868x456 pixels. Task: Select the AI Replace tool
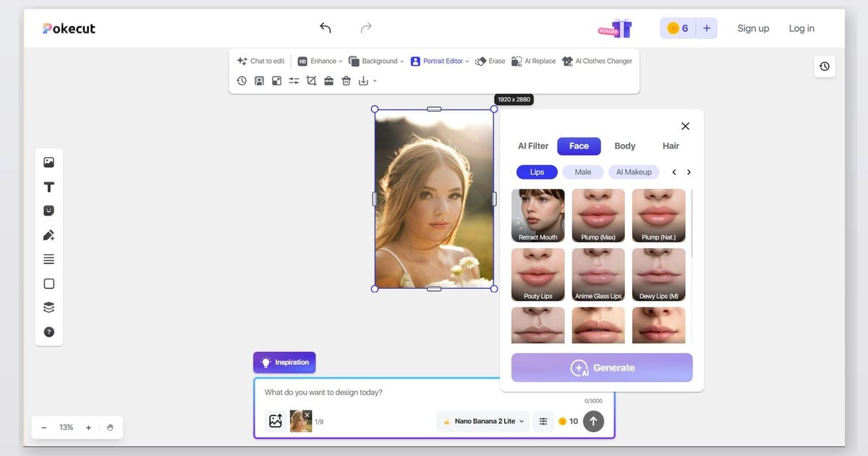click(534, 62)
